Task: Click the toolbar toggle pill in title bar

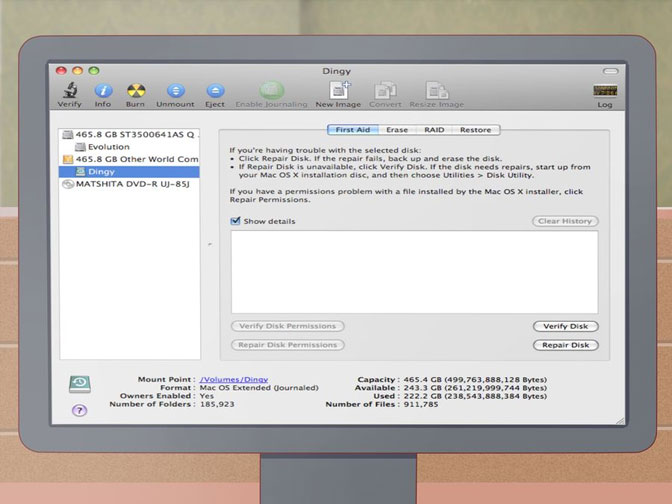Action: (610, 71)
